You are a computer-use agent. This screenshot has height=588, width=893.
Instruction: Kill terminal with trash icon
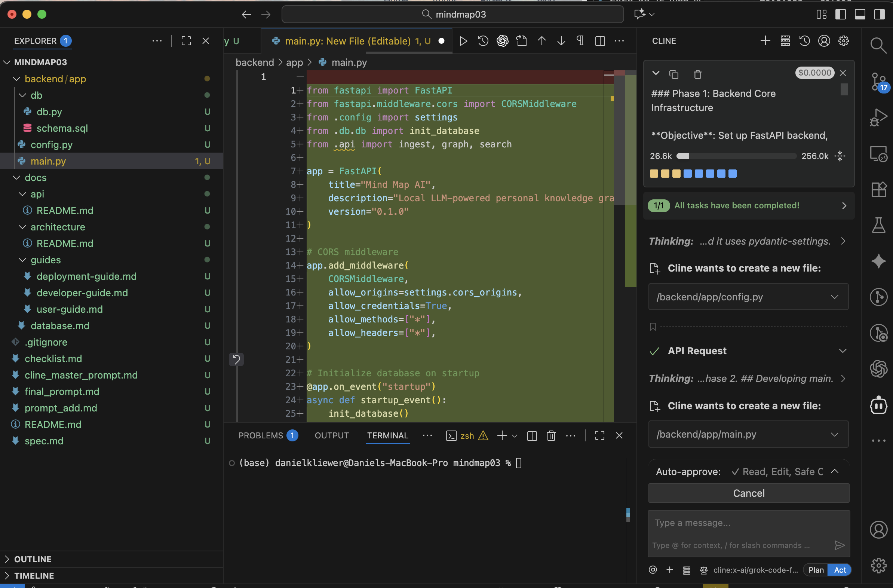click(551, 436)
